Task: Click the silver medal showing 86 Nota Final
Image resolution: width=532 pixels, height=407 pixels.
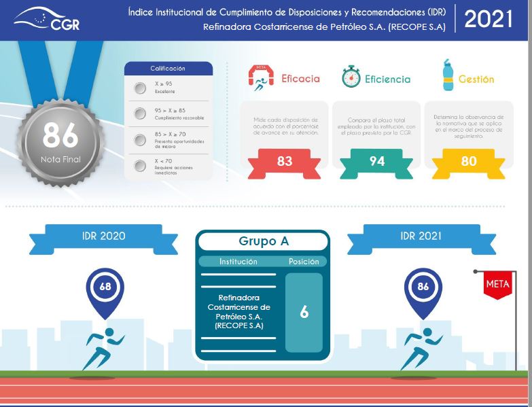Action: 60,139
